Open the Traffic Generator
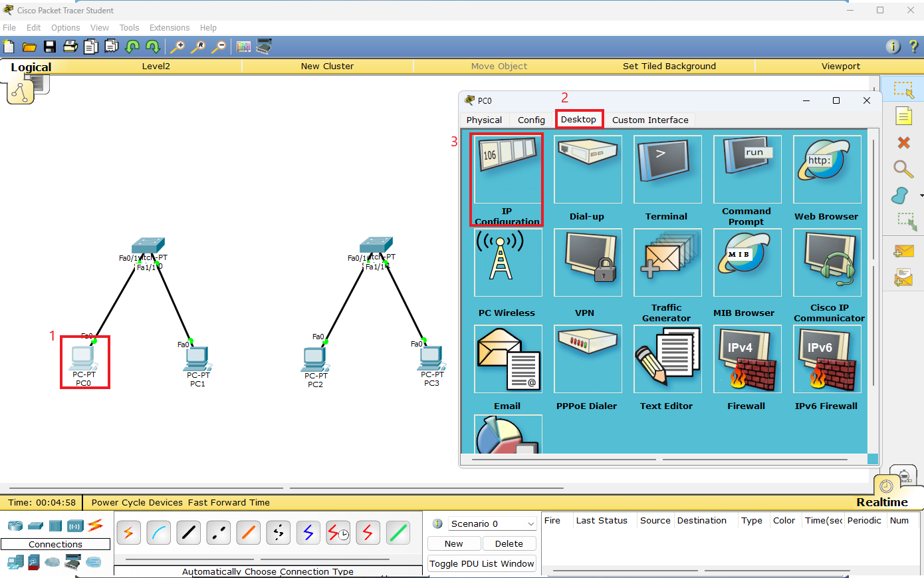Screen dimensions: 924x578 [667, 263]
